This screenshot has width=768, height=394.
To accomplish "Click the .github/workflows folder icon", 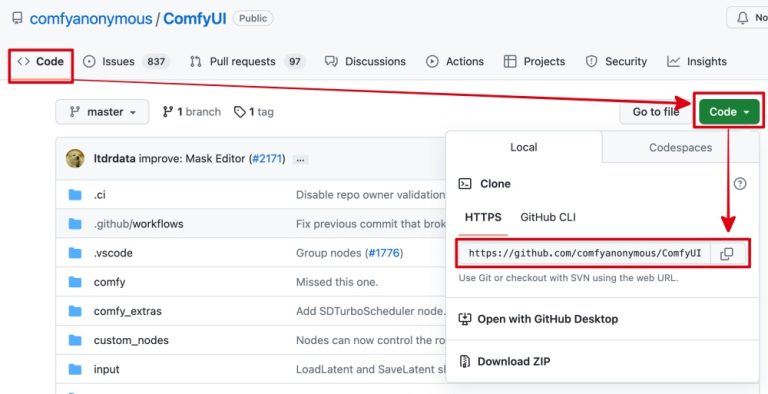I will click(x=75, y=224).
